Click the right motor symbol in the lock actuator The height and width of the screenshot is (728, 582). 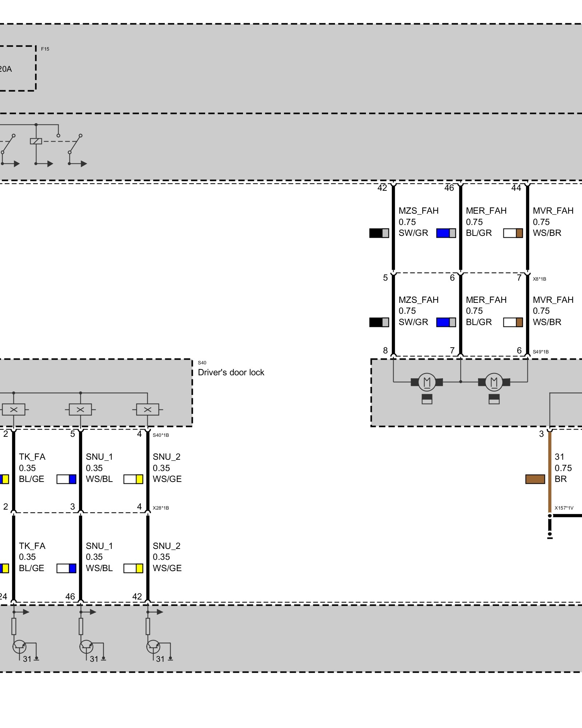click(494, 382)
